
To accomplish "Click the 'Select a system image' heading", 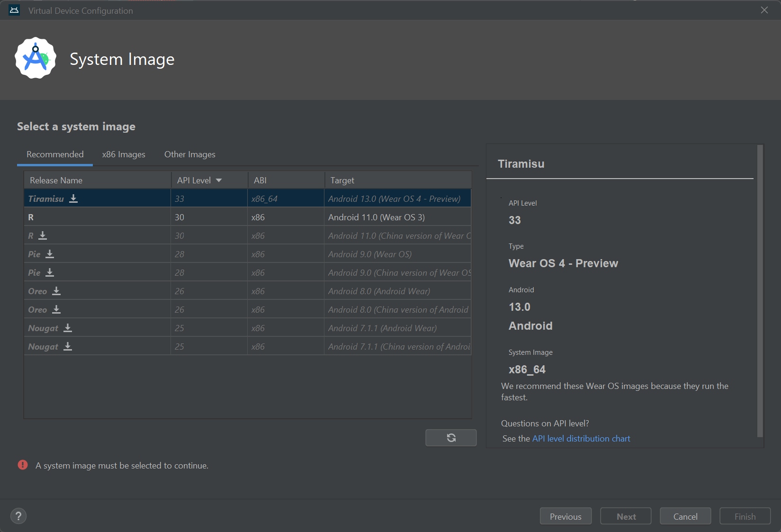I will point(76,126).
